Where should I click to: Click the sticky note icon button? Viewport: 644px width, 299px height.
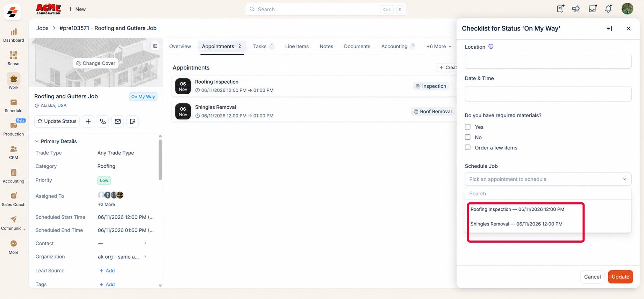point(133,121)
